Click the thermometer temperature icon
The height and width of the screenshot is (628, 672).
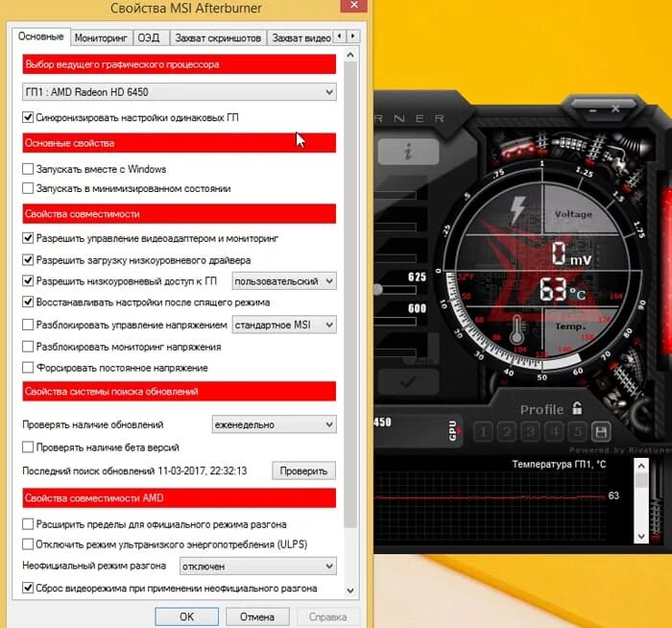pyautogui.click(x=516, y=329)
